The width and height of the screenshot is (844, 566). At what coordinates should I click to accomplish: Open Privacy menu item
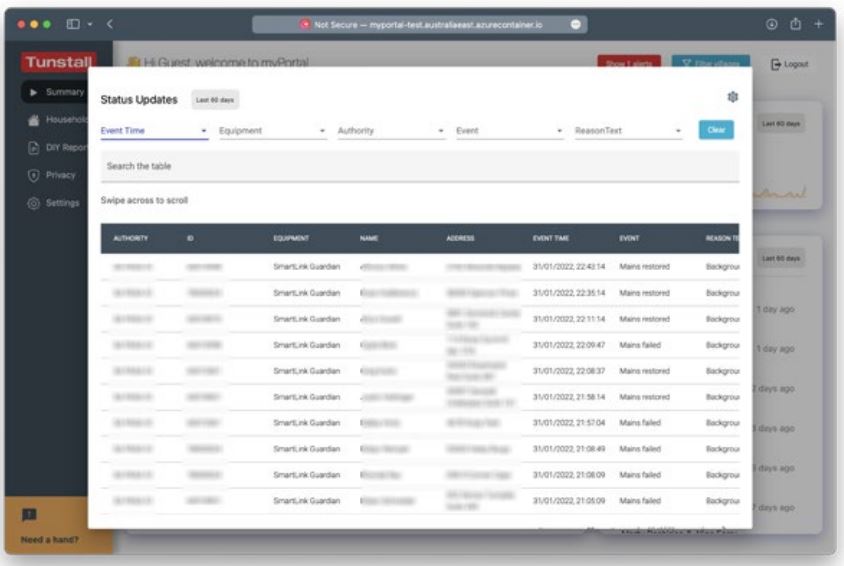[52, 175]
